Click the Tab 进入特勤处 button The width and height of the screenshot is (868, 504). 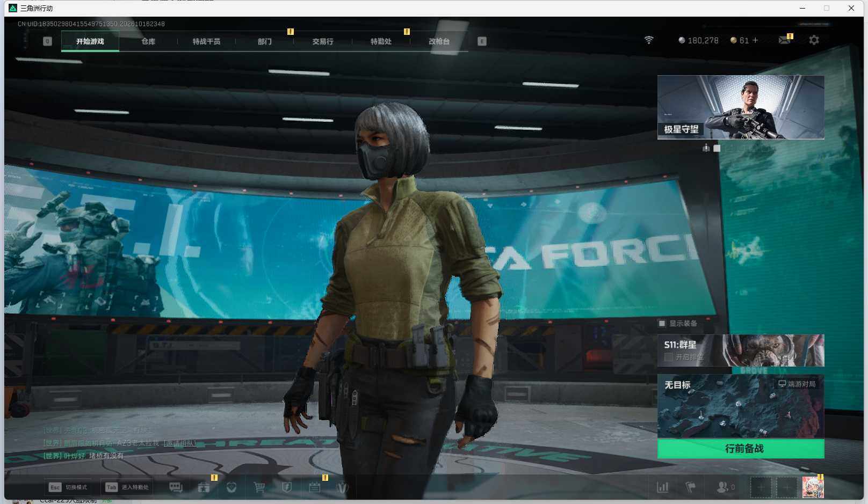click(x=128, y=487)
